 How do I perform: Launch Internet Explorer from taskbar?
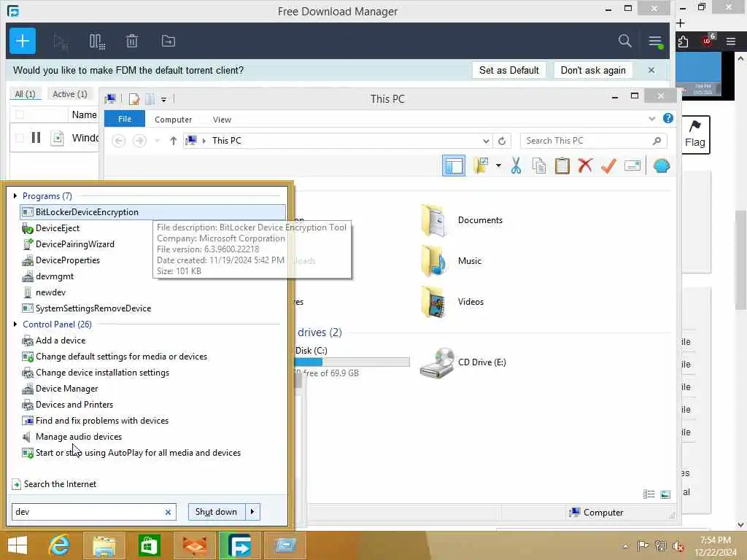[60, 545]
